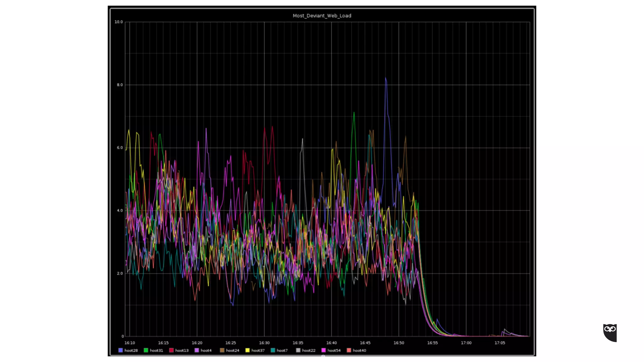Screen dimensions: 644x362
Task: Select the hoot22 legend label
Action: 309,350
